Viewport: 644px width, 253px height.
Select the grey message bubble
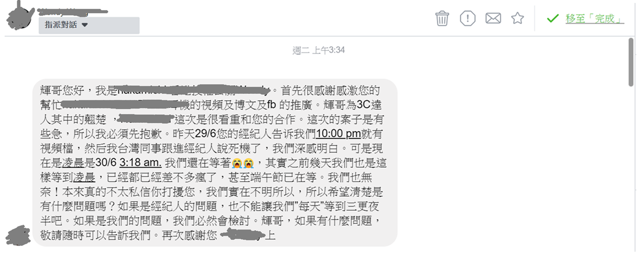(215, 162)
